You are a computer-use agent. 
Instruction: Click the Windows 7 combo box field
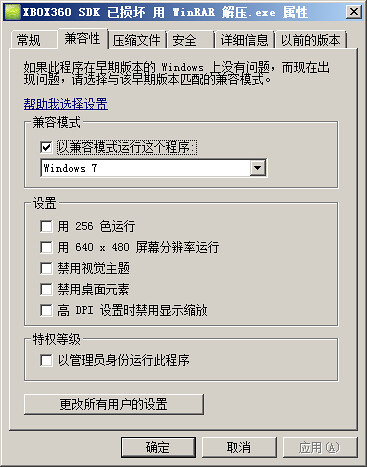click(x=153, y=168)
